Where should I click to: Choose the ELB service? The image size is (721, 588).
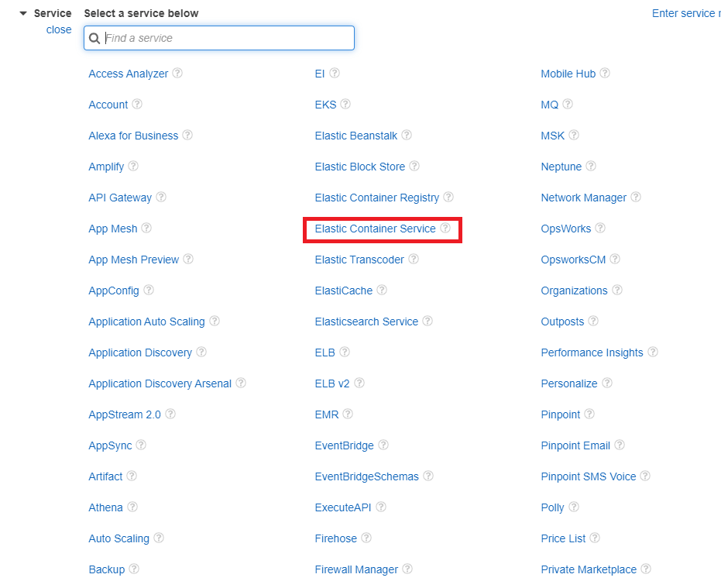324,352
